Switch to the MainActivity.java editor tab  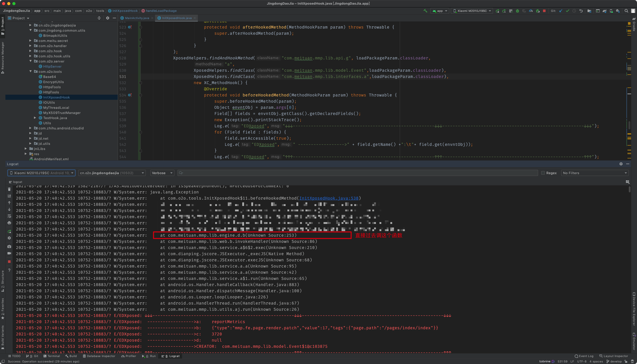137,18
